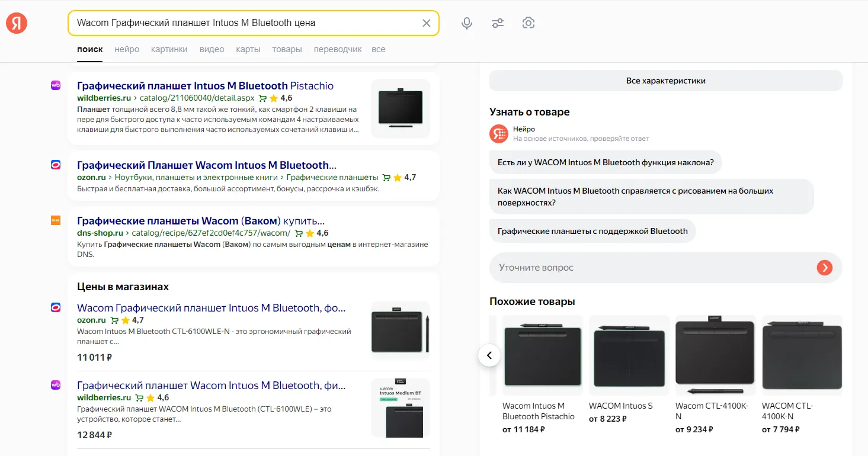The image size is (868, 456).
Task: Go to previous similar products with the left arrow
Action: pos(489,355)
